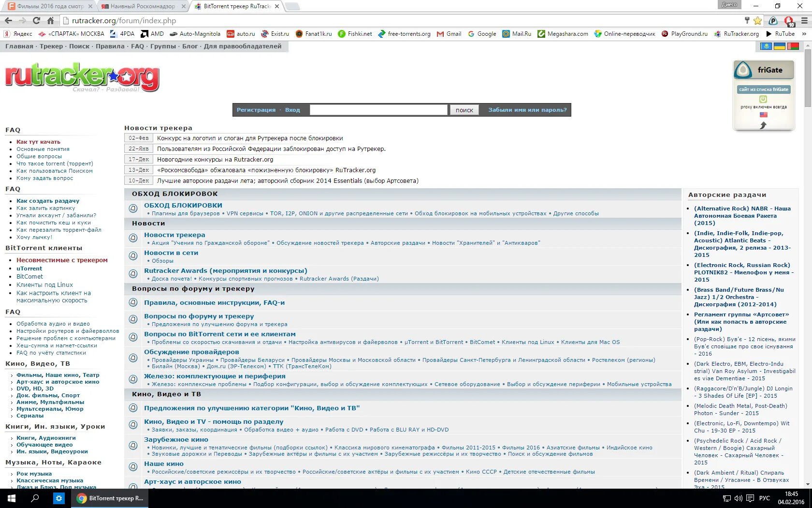
Task: Click the browser forward arrow
Action: [x=22, y=21]
